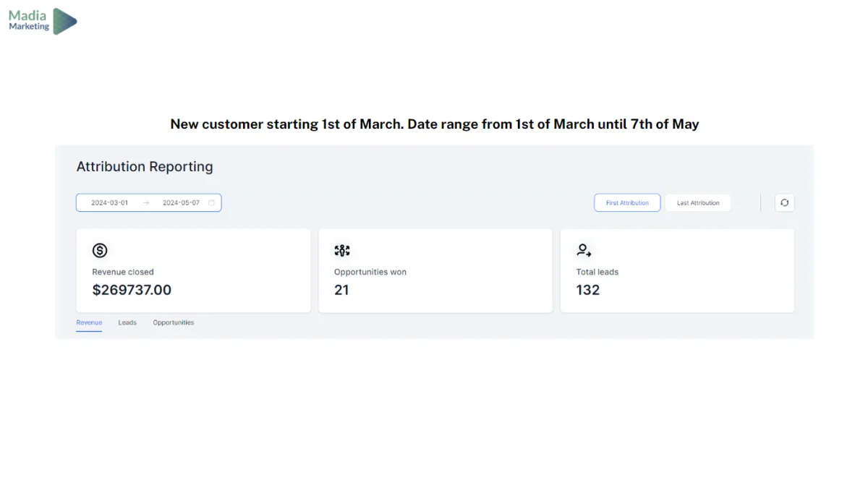Viewport: 868px width, 485px height.
Task: Click the $269737.00 revenue value
Action: click(x=132, y=290)
